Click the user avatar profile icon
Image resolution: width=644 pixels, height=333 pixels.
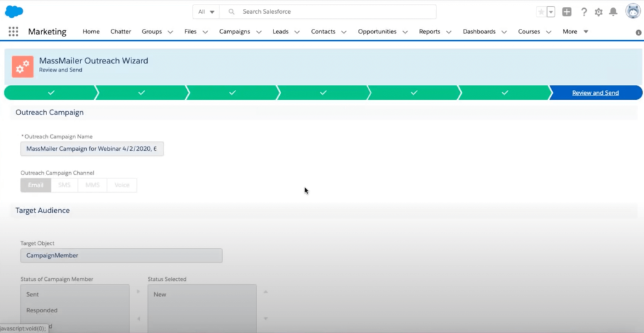(632, 11)
